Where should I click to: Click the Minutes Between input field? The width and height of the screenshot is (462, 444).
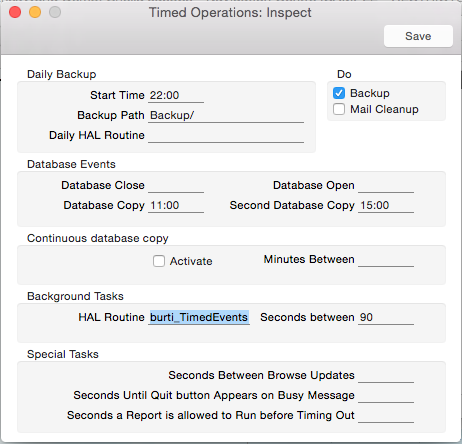tap(386, 259)
